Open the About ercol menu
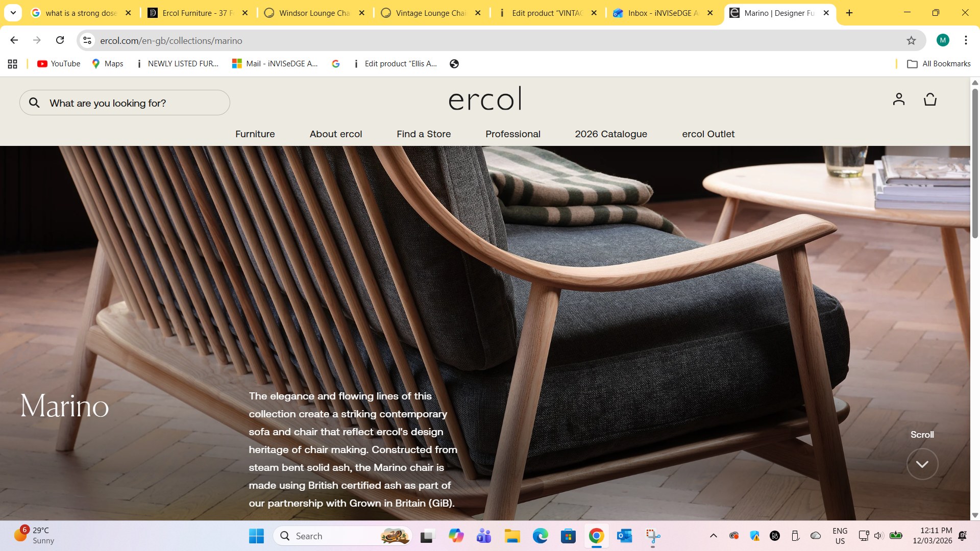The width and height of the screenshot is (980, 551). (x=336, y=134)
